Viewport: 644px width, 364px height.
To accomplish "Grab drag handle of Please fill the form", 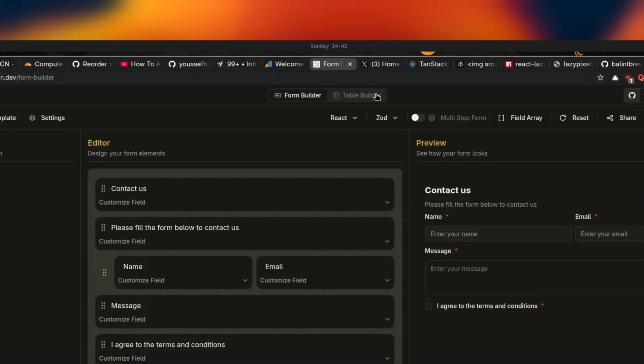I will click(103, 227).
